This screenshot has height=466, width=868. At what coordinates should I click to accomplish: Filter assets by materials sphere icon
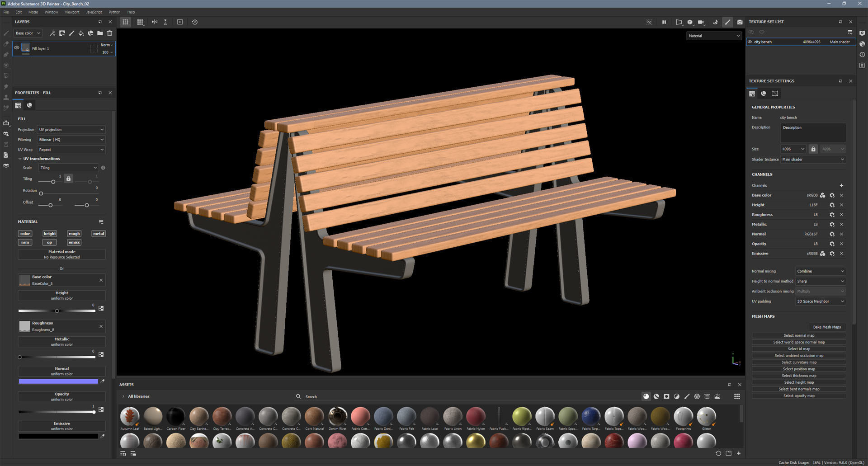point(646,396)
